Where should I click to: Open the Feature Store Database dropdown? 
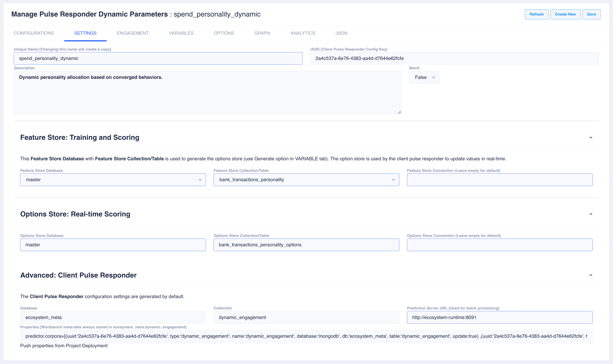(113, 180)
